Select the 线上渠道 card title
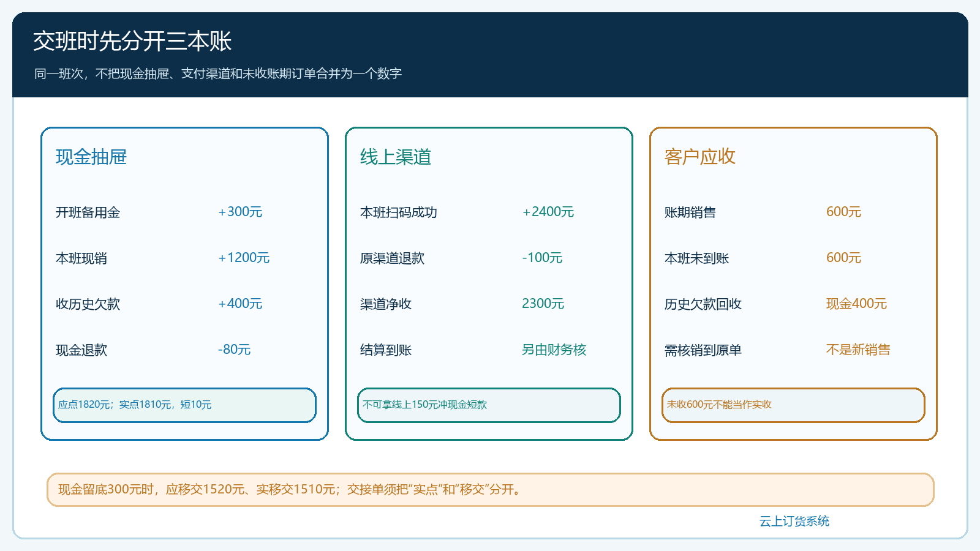 click(x=396, y=157)
